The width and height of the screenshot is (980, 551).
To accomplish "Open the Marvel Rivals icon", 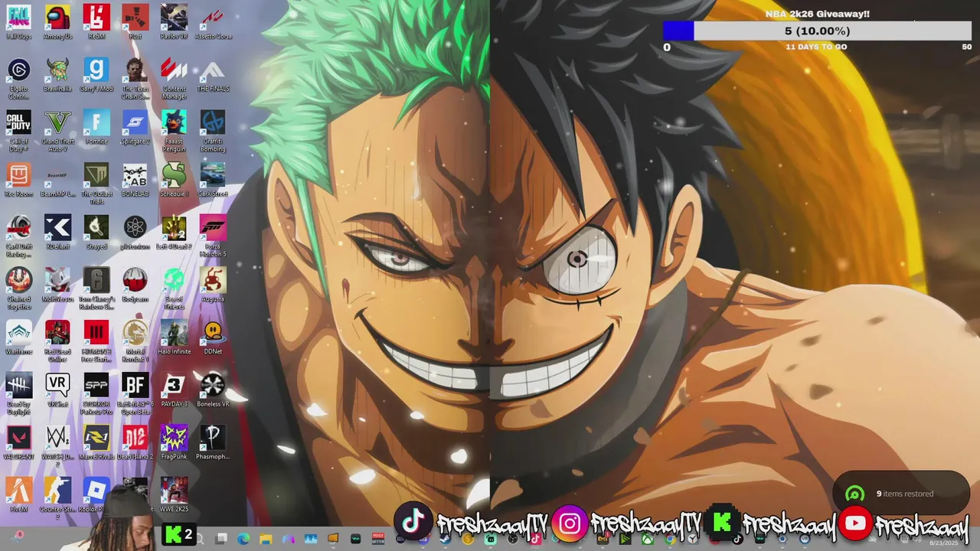I will pyautogui.click(x=96, y=442).
